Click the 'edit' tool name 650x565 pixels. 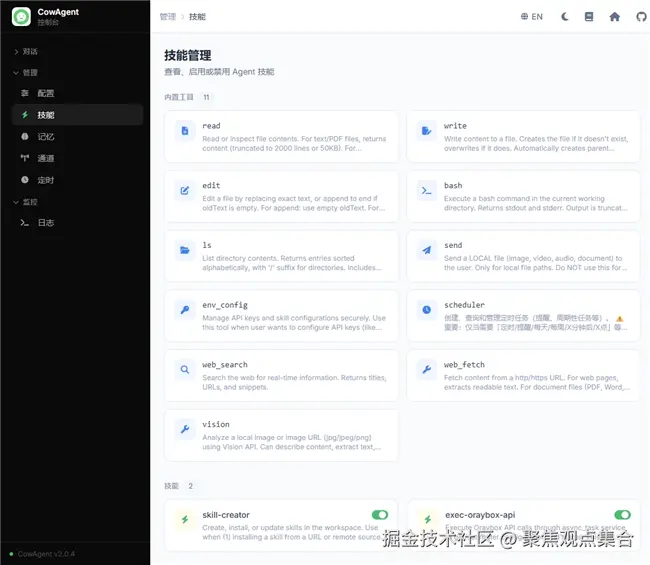pos(211,185)
